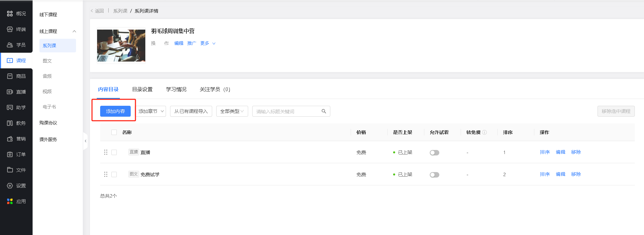The image size is (644, 235).
Task: Select the 直播 live camera icon
Action: 10,92
